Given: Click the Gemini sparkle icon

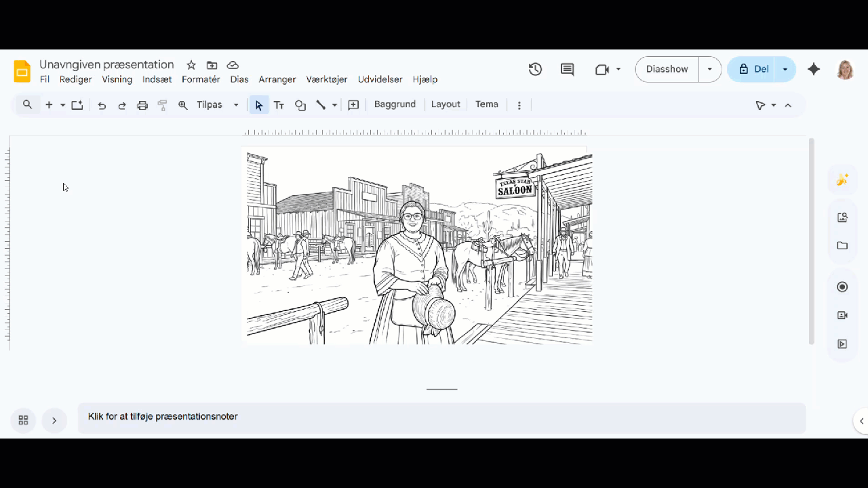Looking at the screenshot, I should coord(814,69).
